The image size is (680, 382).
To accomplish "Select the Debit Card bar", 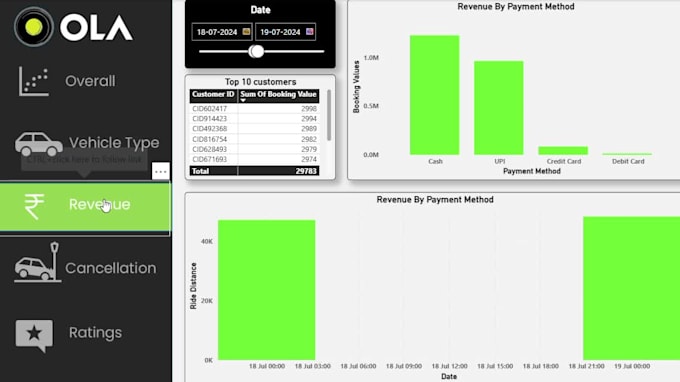I will (x=627, y=154).
